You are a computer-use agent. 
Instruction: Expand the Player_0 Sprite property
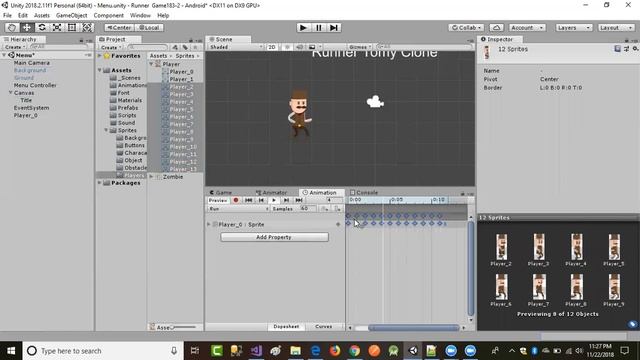click(x=209, y=224)
